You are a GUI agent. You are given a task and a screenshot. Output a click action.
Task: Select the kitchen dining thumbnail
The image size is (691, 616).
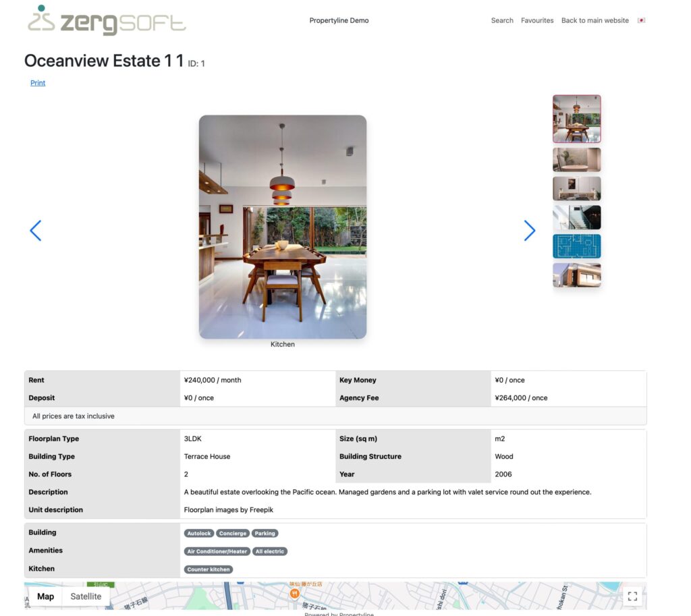coord(576,119)
